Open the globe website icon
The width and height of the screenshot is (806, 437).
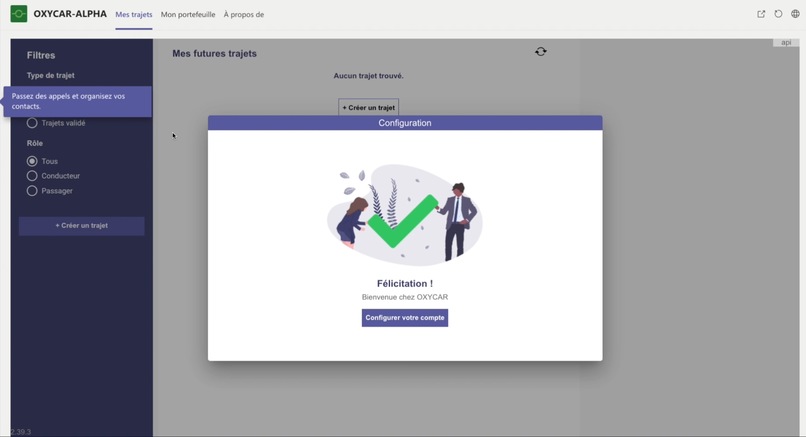(x=795, y=14)
